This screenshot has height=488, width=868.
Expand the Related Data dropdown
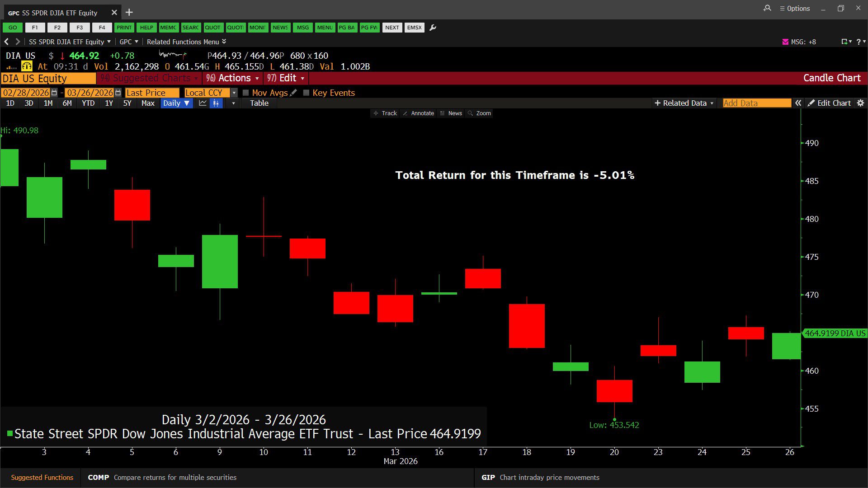click(684, 103)
